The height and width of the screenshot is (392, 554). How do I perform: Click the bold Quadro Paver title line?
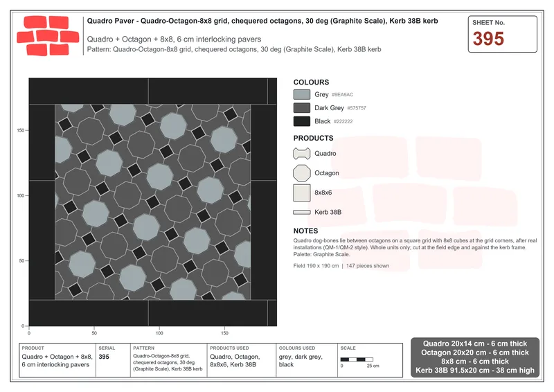[x=262, y=21]
